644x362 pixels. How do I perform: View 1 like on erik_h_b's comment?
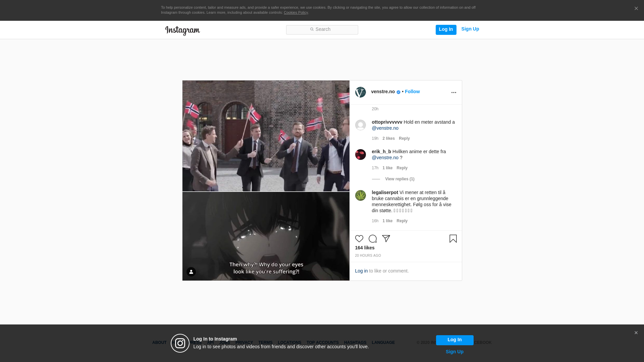click(x=387, y=168)
